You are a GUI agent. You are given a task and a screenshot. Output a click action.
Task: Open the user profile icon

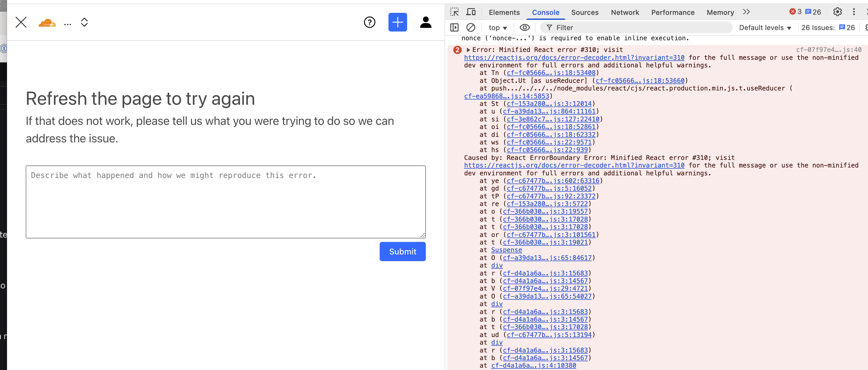[x=426, y=22]
